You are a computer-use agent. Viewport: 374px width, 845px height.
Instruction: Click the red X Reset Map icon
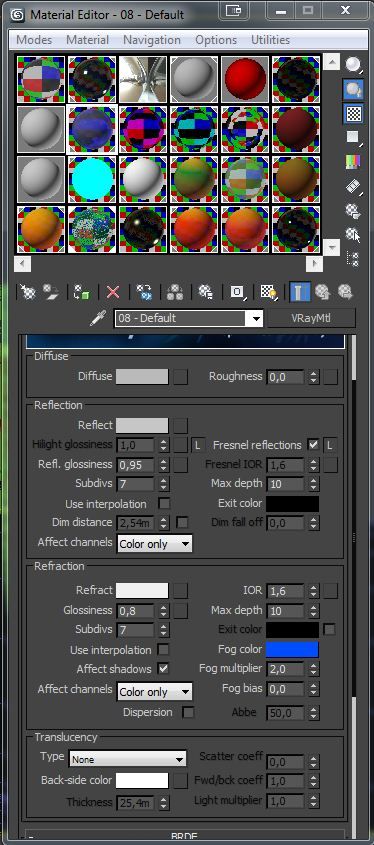[x=113, y=292]
